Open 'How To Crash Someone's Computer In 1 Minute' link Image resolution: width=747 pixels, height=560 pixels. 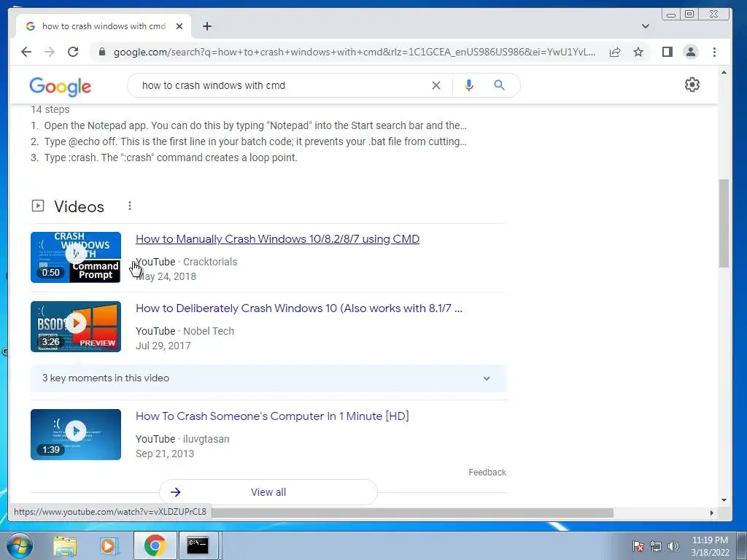[272, 416]
